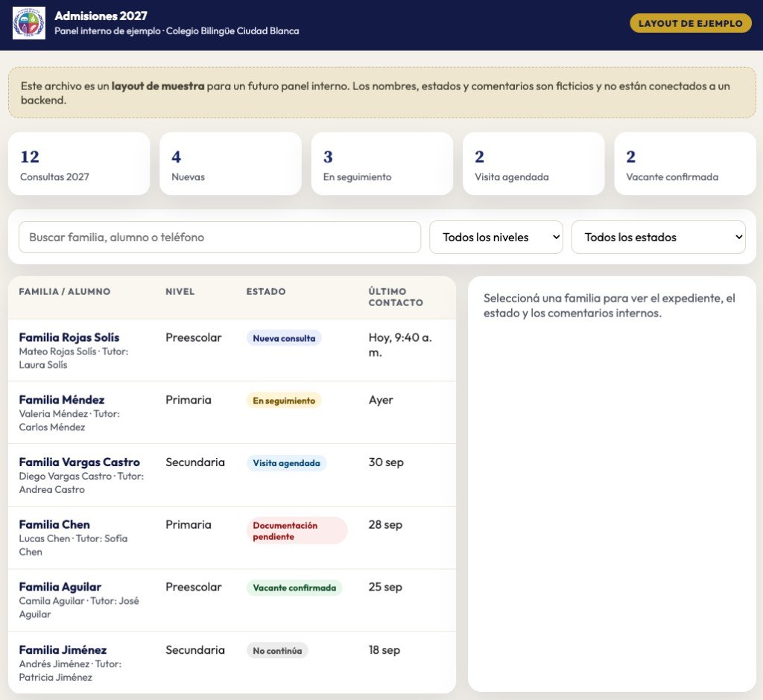
Task: Click the '25 sep' contact cell
Action: [x=385, y=587]
